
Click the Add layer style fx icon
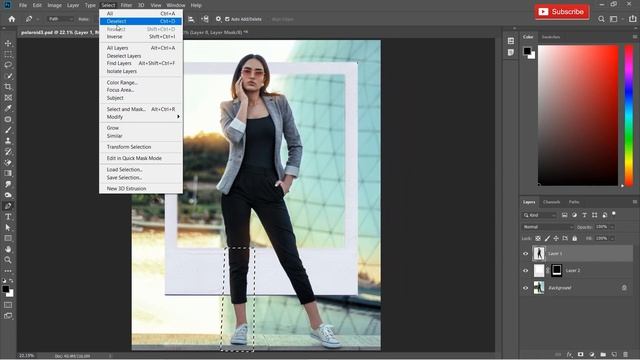tap(569, 354)
